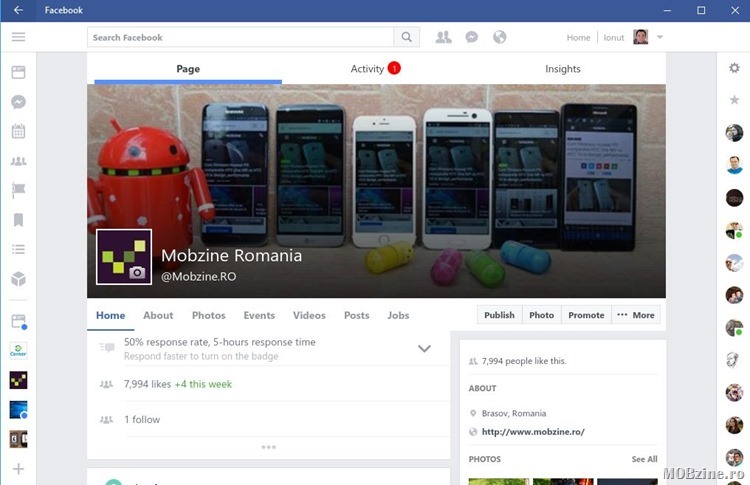
Task: Open the Posts section
Action: 357,316
